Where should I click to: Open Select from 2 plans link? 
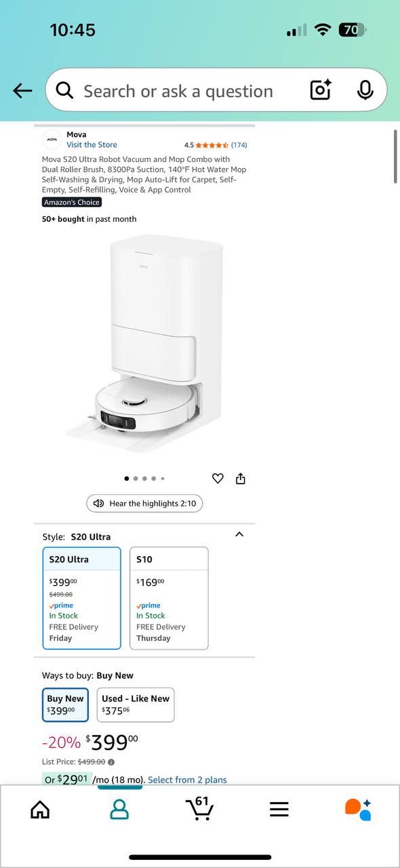187,780
